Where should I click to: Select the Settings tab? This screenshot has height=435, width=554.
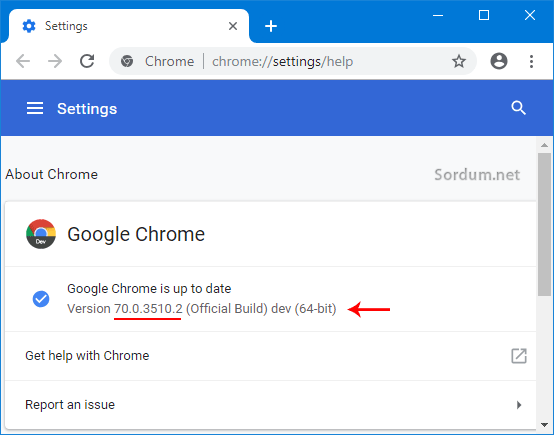(x=128, y=26)
